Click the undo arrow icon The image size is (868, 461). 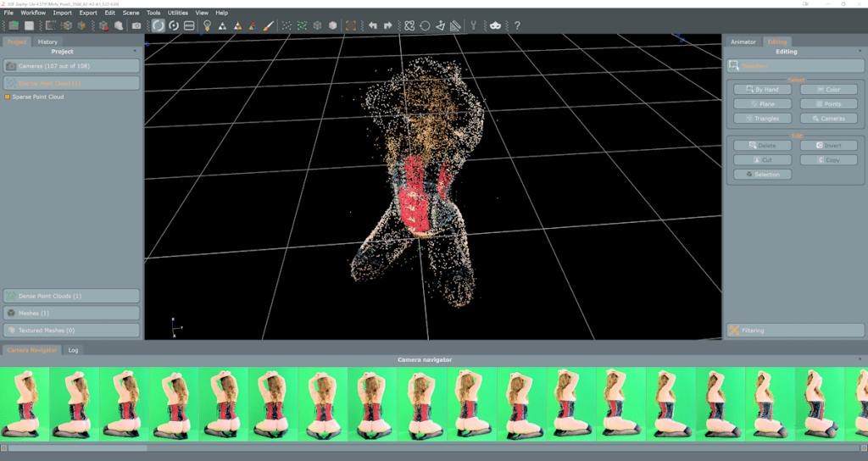(x=373, y=26)
